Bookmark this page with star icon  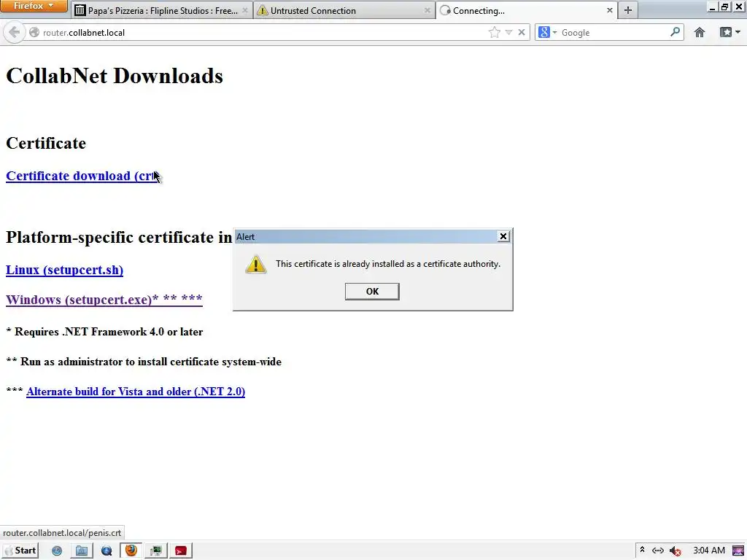pyautogui.click(x=495, y=32)
